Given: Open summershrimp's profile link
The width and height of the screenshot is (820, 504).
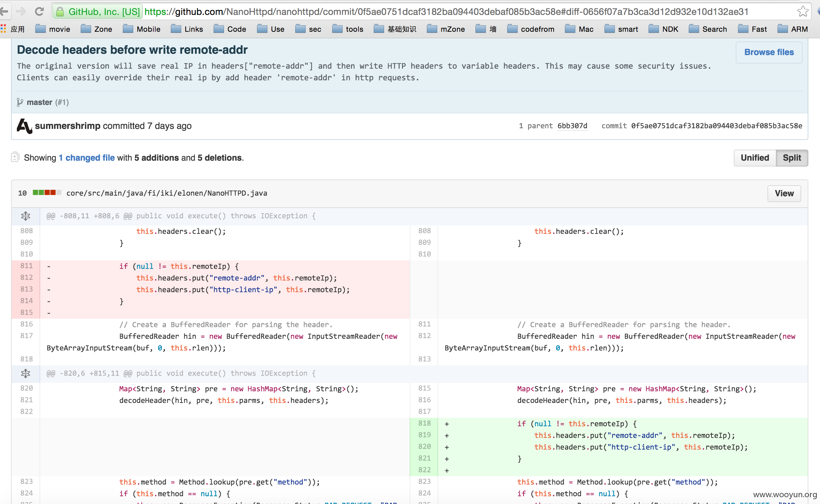Looking at the screenshot, I should click(67, 126).
